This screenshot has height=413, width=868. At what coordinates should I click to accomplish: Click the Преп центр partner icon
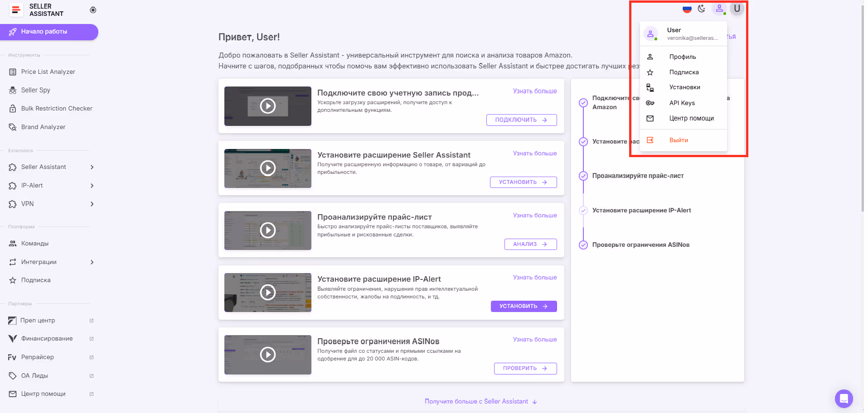(x=12, y=321)
